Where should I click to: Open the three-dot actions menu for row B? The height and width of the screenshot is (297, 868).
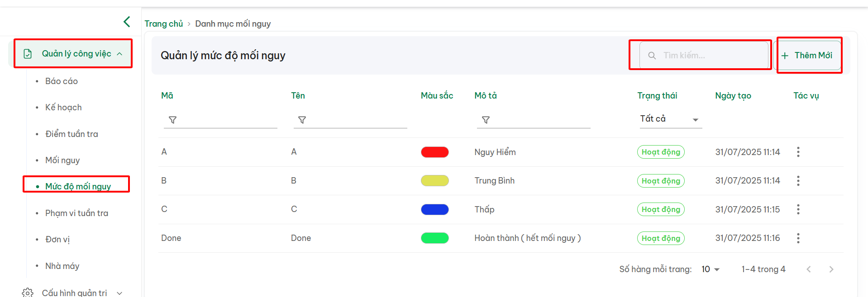click(x=798, y=181)
